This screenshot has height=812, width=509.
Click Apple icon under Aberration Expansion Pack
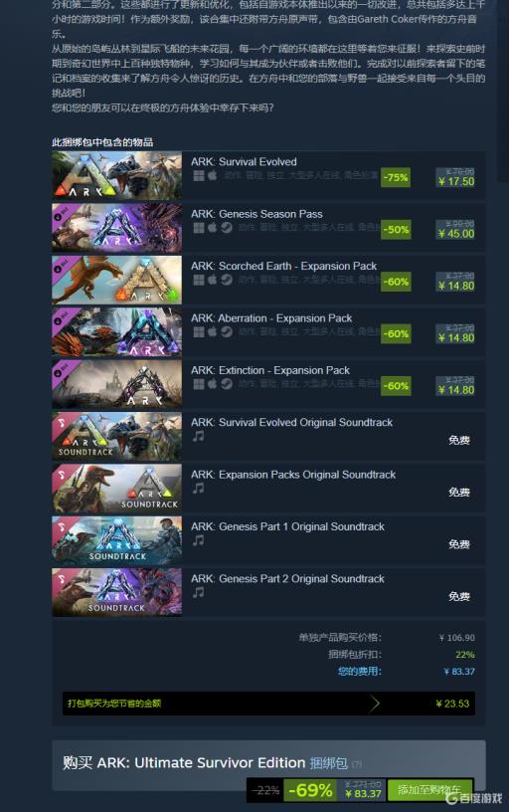213,332
